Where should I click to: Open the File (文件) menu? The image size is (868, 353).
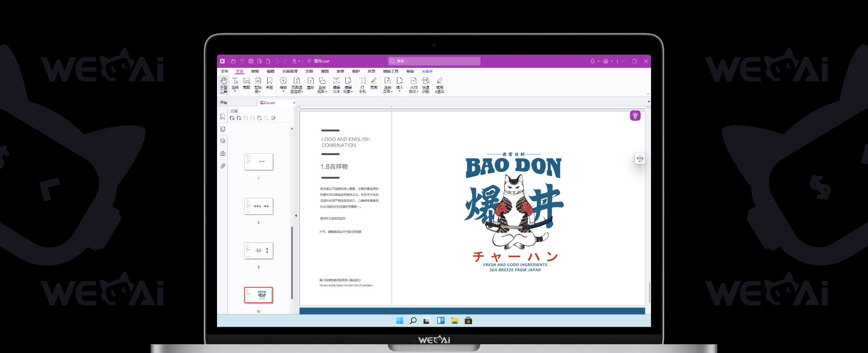click(224, 72)
